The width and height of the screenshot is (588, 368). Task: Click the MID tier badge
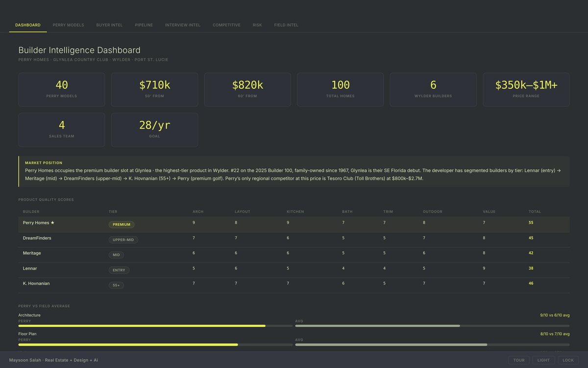tap(116, 255)
